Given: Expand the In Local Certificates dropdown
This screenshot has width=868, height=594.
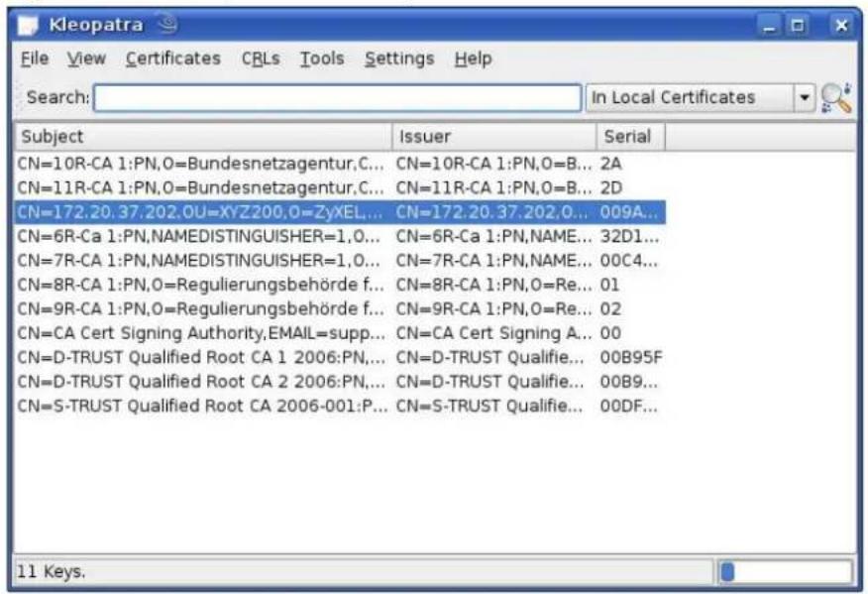Looking at the screenshot, I should tap(701, 98).
